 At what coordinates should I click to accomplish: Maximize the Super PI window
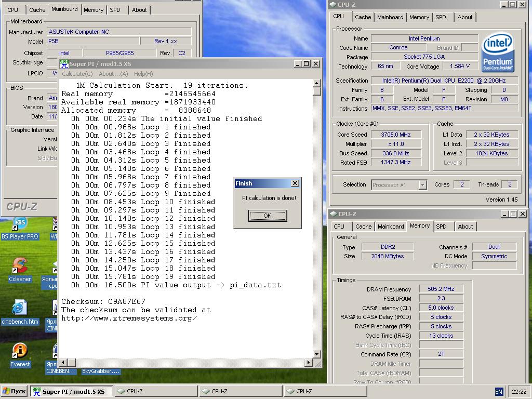(x=307, y=64)
